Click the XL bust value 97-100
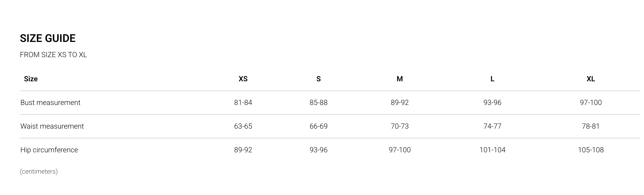 point(591,102)
